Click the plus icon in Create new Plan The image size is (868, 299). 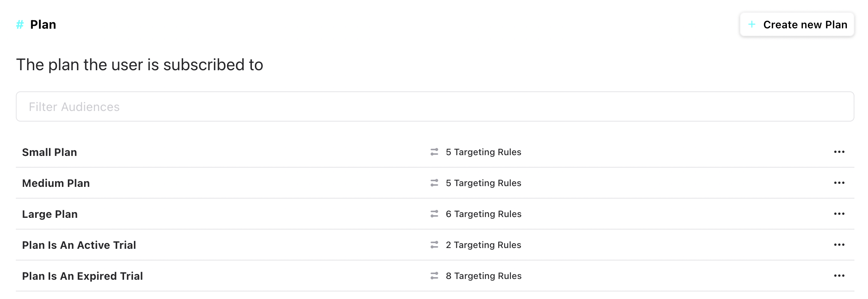click(751, 25)
